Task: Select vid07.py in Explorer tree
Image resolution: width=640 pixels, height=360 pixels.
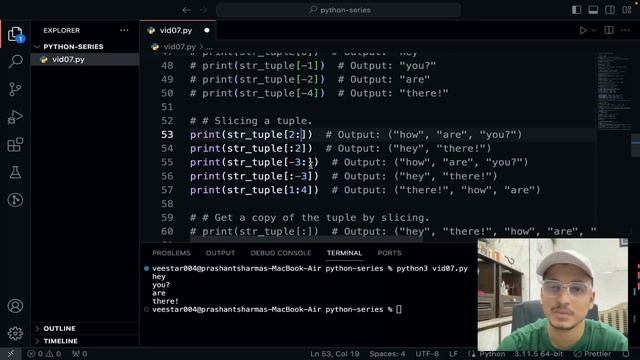Action: (85, 59)
